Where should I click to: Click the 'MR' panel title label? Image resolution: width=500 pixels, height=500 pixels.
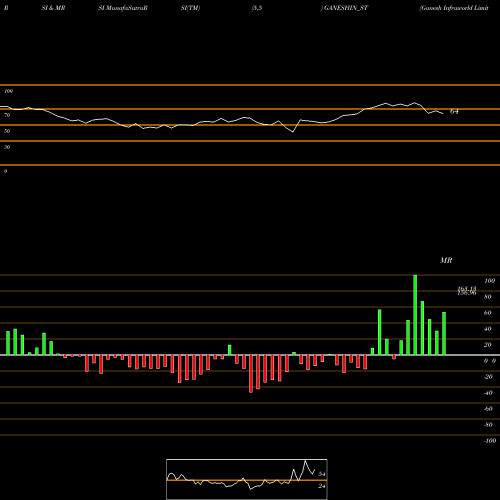point(446,260)
